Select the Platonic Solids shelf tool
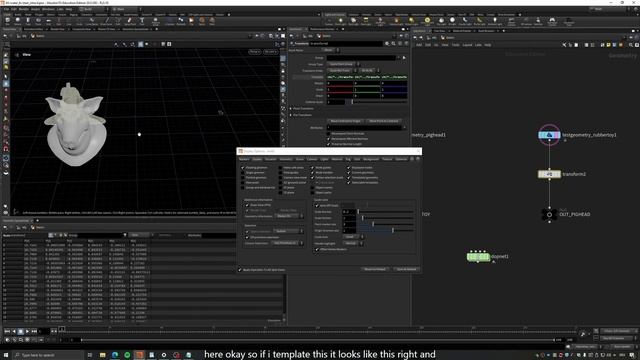 click(x=156, y=21)
